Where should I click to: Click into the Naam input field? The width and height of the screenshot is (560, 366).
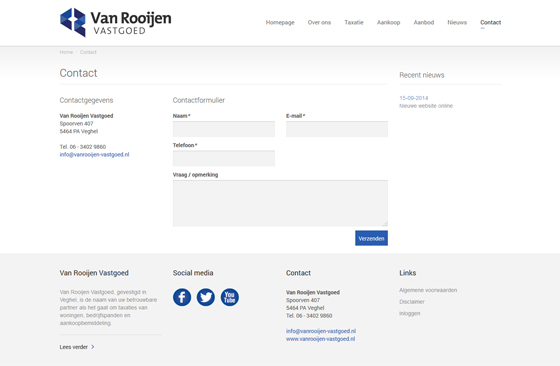point(224,129)
